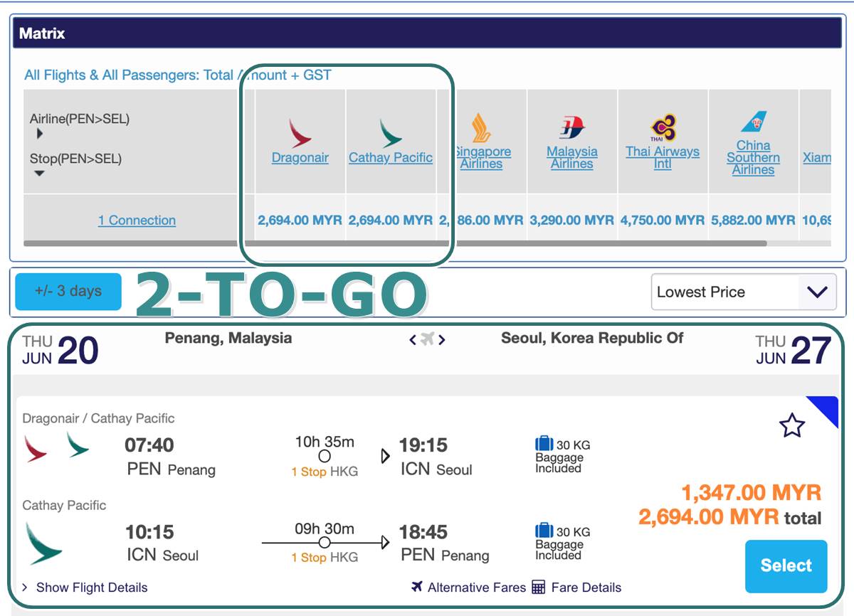
Task: Open the Lowest Price sort dropdown
Action: (x=744, y=292)
